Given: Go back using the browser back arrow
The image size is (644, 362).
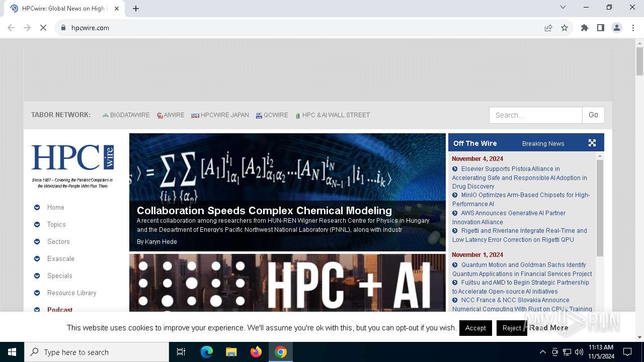Looking at the screenshot, I should tap(11, 28).
